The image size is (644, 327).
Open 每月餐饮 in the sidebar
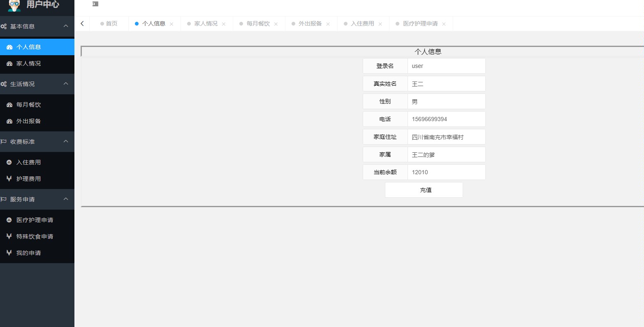[x=37, y=105]
